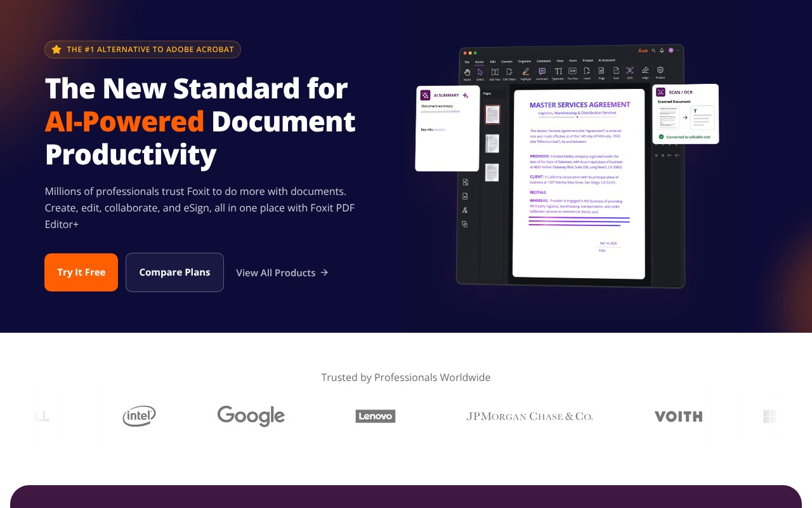Click the Try It Free button
812x508 pixels.
[81, 272]
